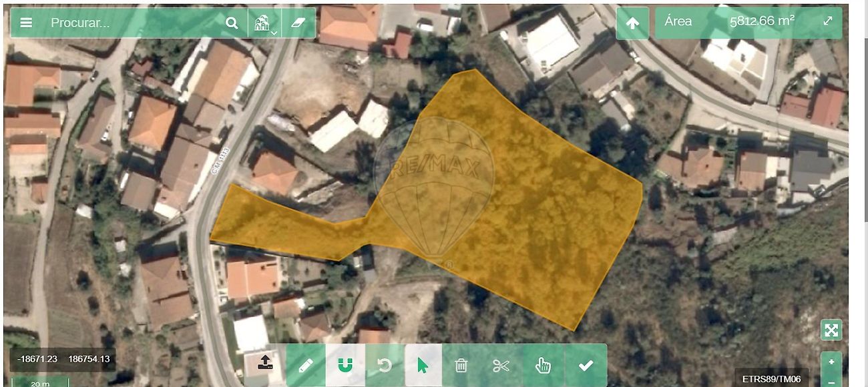Image resolution: width=868 pixels, height=387 pixels.
Task: Zoom in with the plus button
Action: [831, 362]
